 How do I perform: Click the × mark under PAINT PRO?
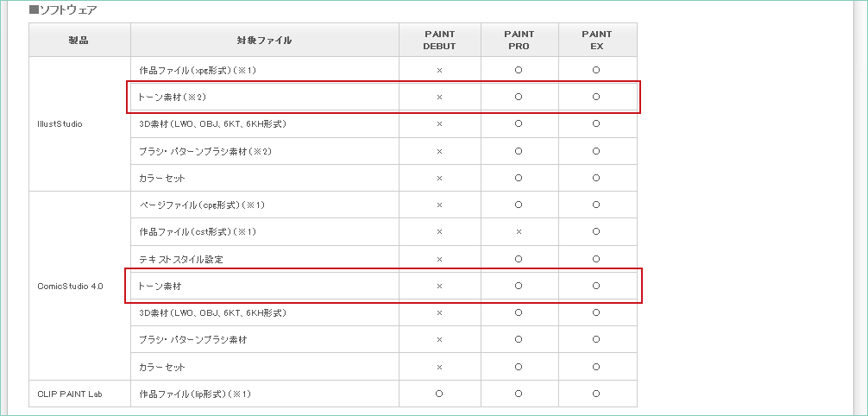tap(518, 232)
